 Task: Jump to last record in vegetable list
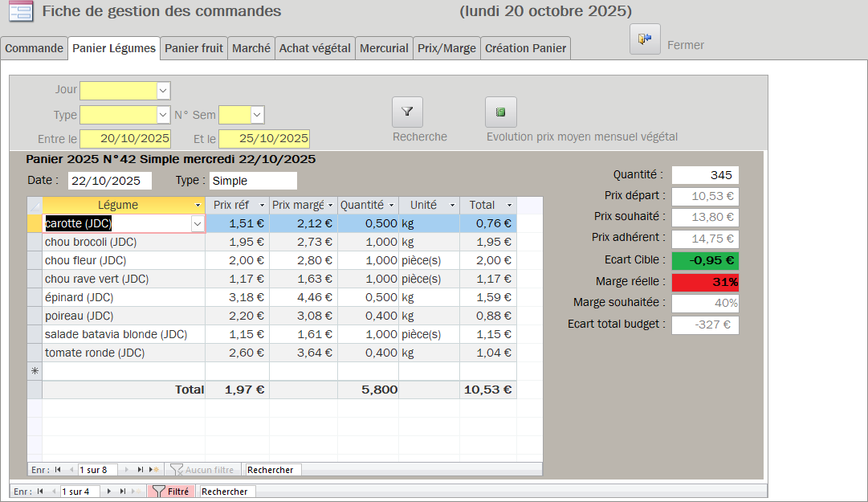click(x=141, y=470)
